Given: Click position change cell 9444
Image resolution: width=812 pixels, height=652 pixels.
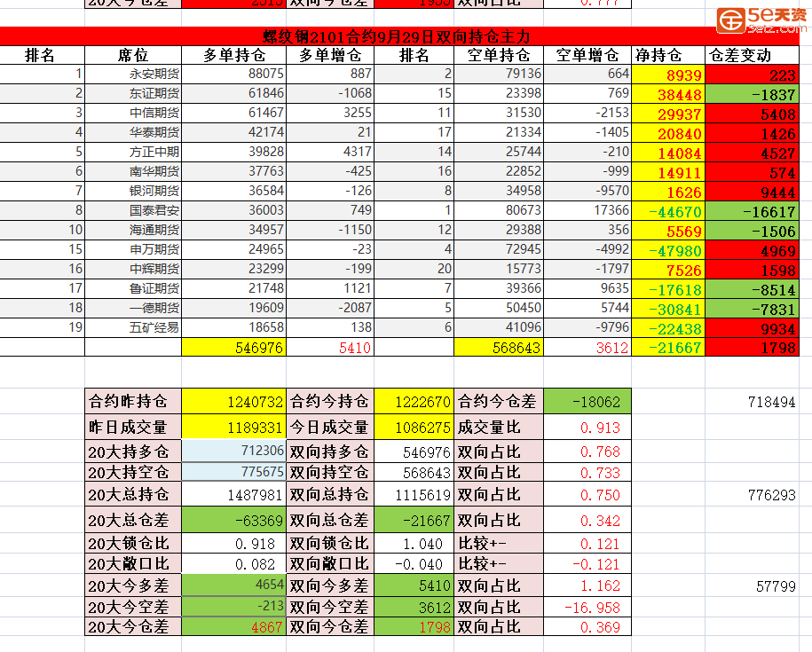Looking at the screenshot, I should click(753, 191).
